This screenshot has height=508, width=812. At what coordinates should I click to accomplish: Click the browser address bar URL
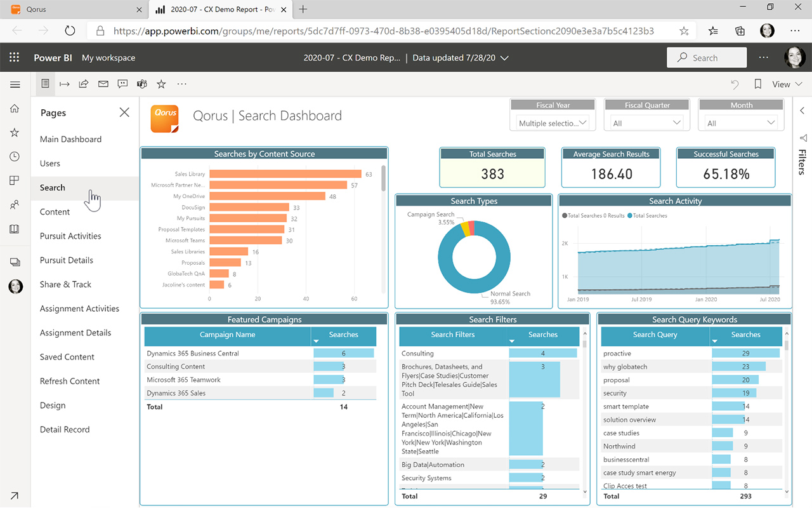point(384,30)
